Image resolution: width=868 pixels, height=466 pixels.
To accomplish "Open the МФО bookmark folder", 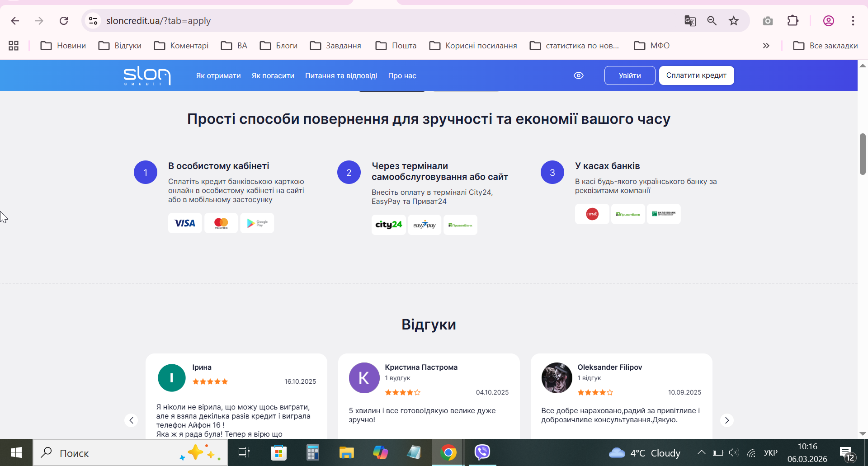I will (652, 46).
